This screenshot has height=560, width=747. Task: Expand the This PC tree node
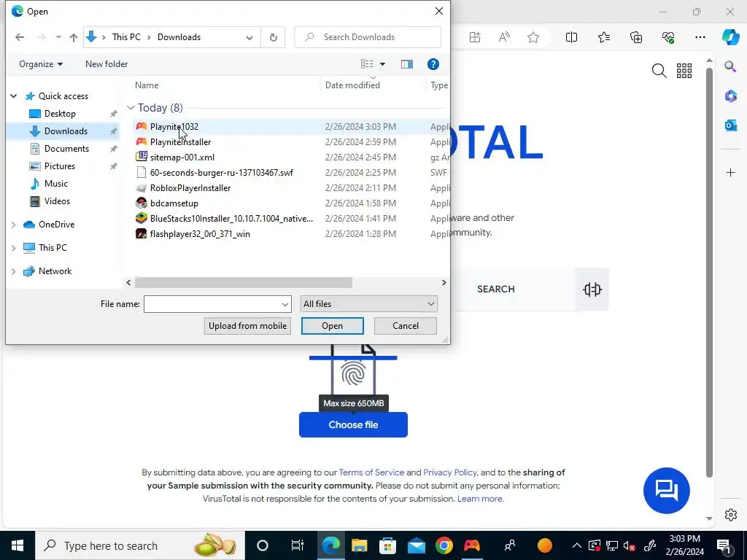14,248
